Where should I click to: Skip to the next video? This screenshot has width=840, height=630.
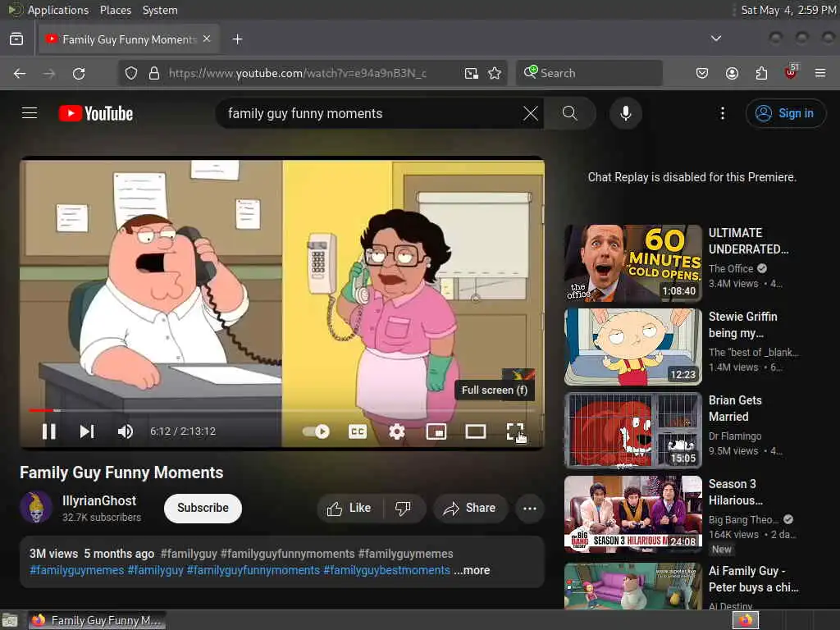coord(87,431)
